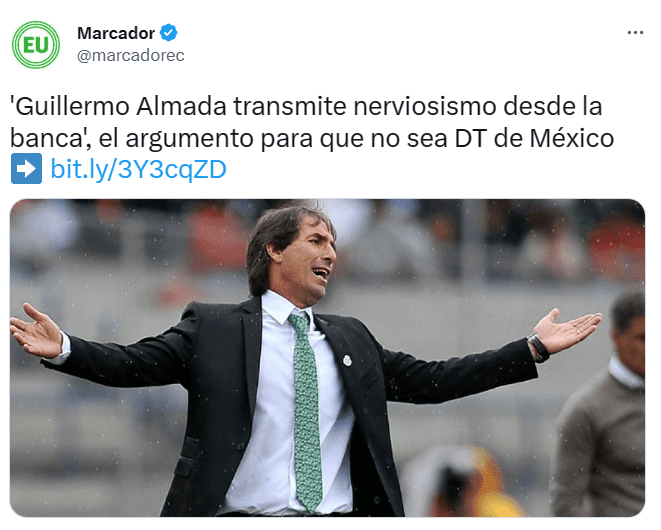Click the blue verified badge
661x530 pixels.
pos(169,33)
